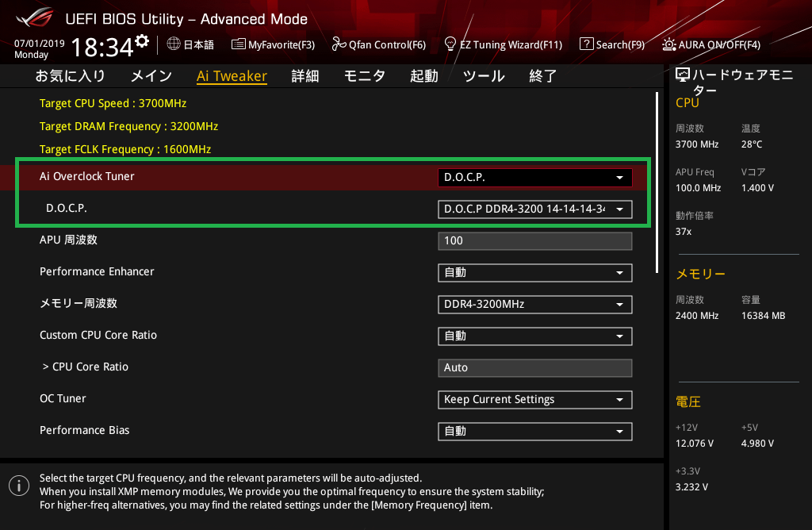Click the CPU Core Ratio Auto field
Viewport: 812px width, 530px height.
click(535, 368)
